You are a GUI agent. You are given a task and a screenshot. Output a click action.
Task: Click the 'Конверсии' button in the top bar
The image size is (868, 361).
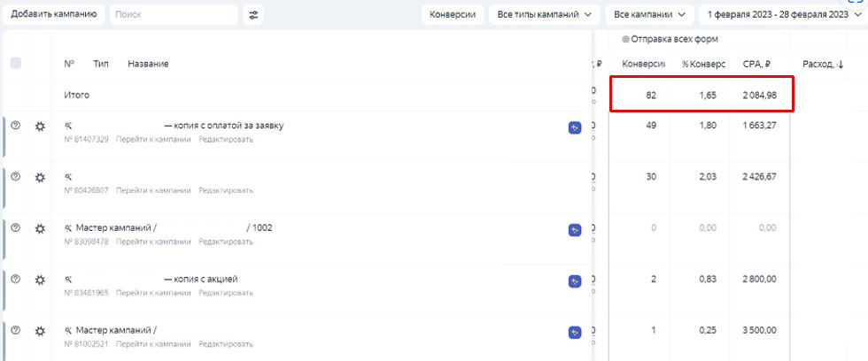click(x=452, y=15)
